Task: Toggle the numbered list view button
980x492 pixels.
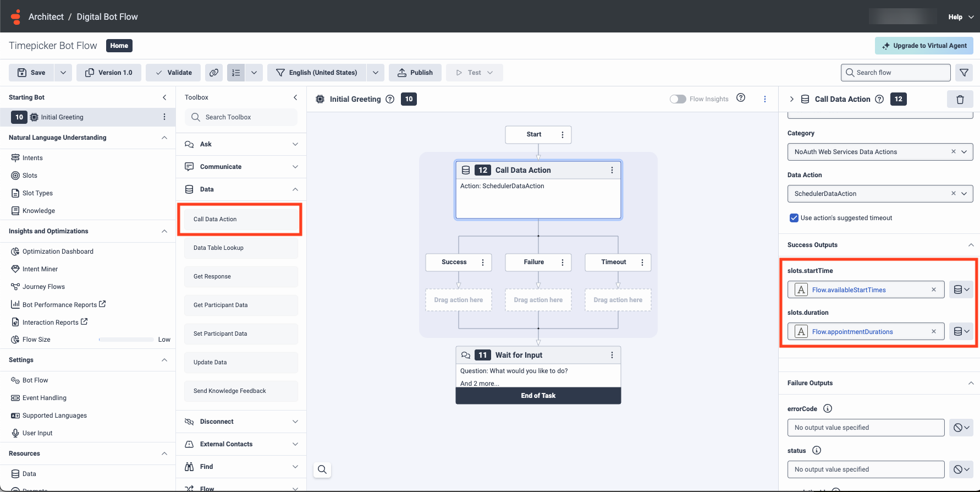Action: pyautogui.click(x=236, y=73)
